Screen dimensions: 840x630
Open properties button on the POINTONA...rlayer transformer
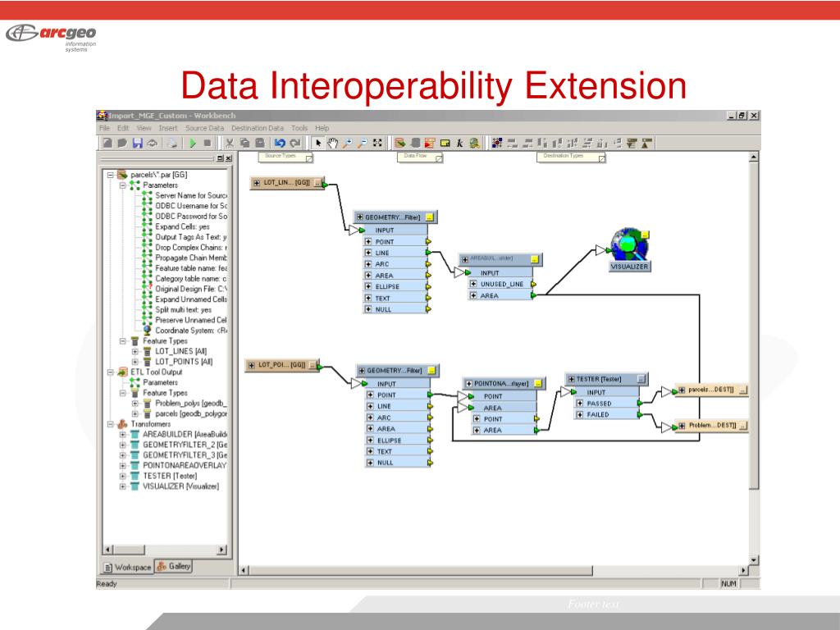[x=538, y=384]
